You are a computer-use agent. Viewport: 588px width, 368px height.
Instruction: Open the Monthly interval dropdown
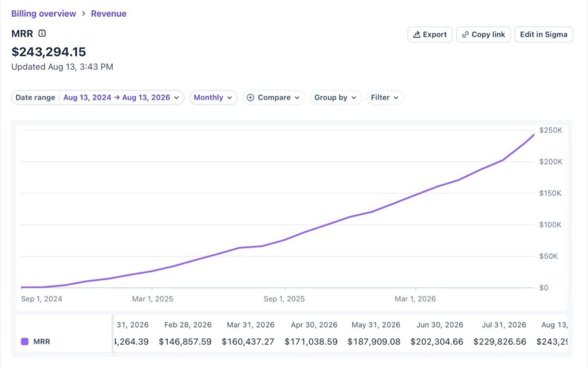click(213, 98)
